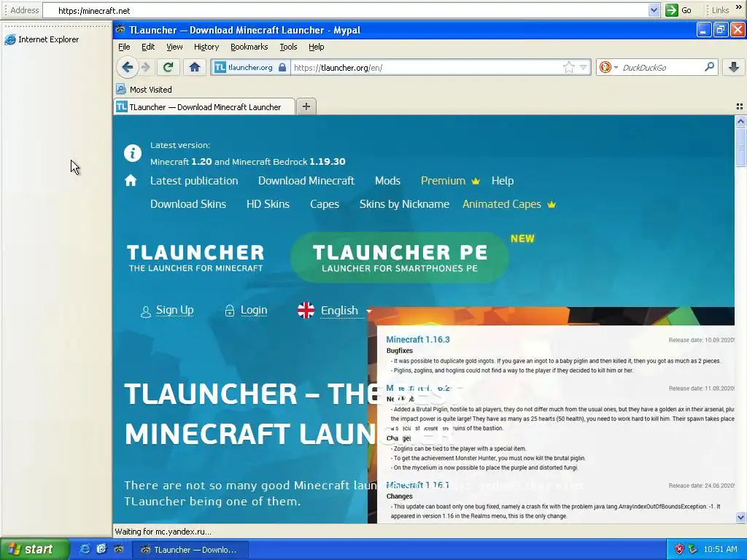Open the File menu
This screenshot has height=560, width=747.
[x=124, y=47]
